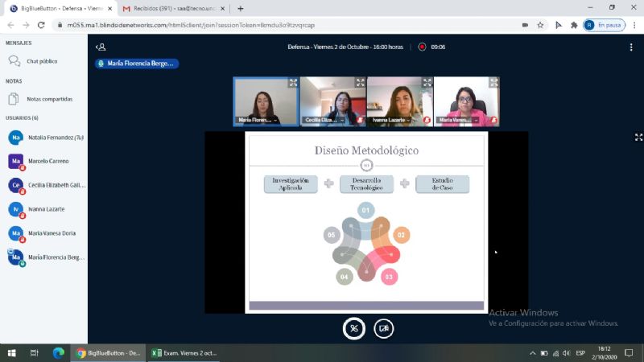Toggle the user list panel icon
The image size is (644, 362).
pos(101,47)
